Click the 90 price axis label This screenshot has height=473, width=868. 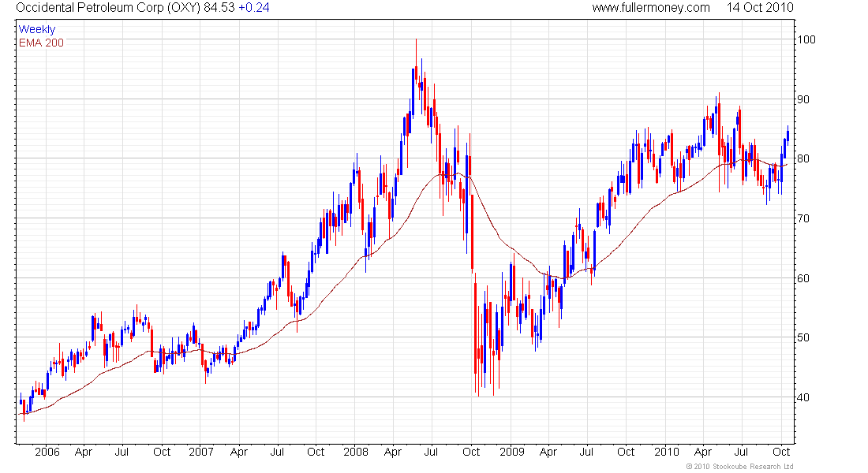click(803, 99)
